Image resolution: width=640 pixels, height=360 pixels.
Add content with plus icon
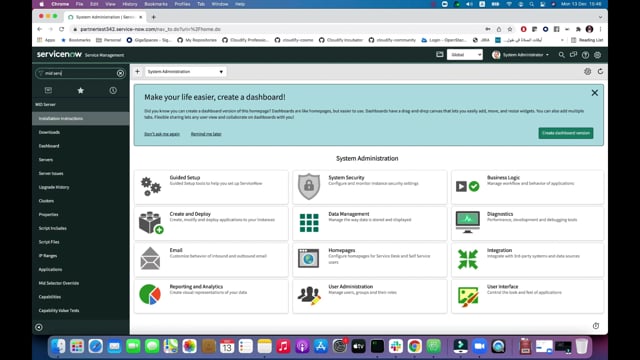coord(138,71)
